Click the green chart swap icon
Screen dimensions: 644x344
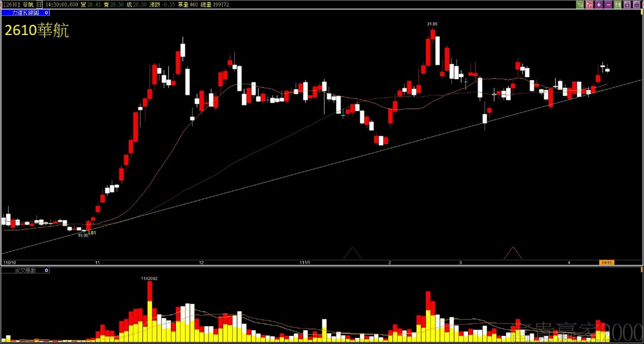pyautogui.click(x=580, y=5)
